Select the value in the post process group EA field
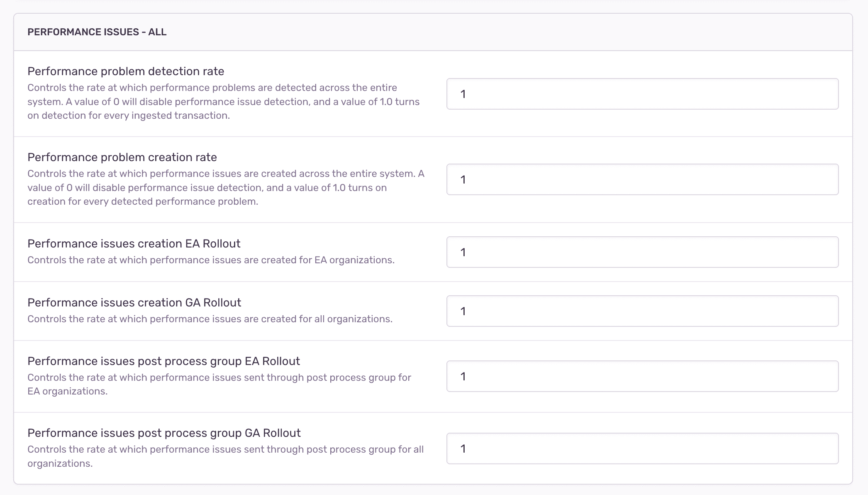This screenshot has height=495, width=868. tap(463, 376)
